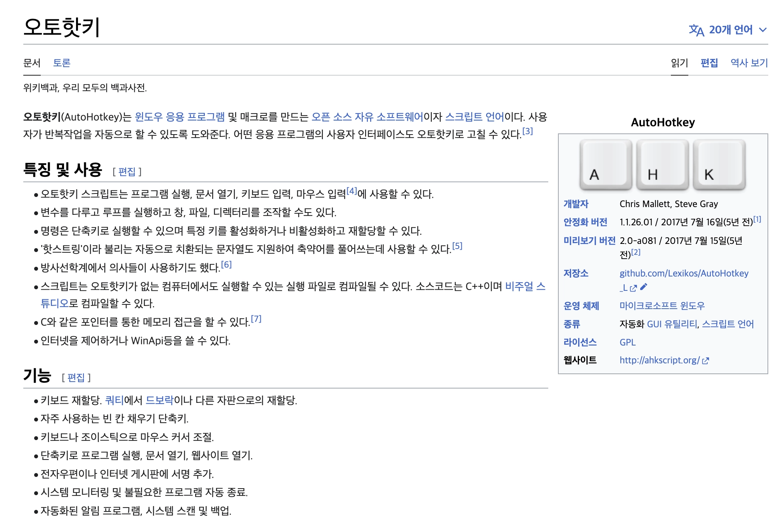This screenshot has width=783, height=532.
Task: Click external link icon after github repository
Action: click(x=634, y=288)
